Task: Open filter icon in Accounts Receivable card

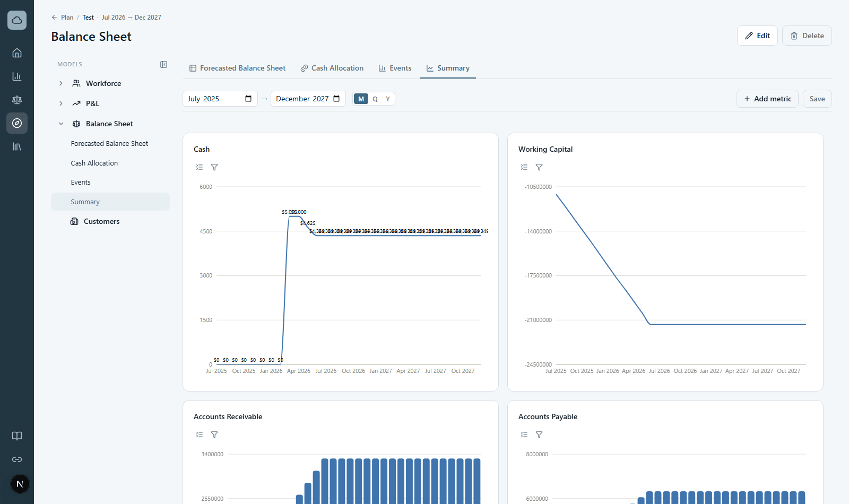Action: coord(214,435)
